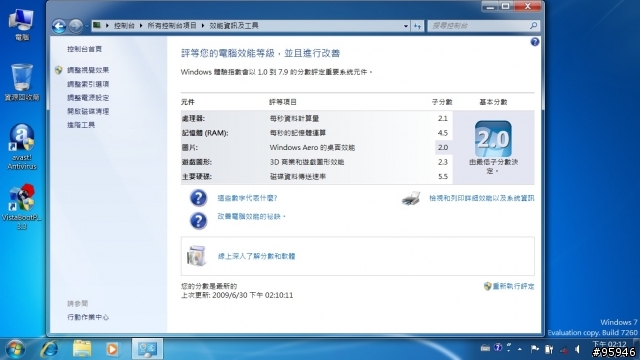640x360 pixels.
Task: Click the power battery tray icon
Action: pos(549,349)
